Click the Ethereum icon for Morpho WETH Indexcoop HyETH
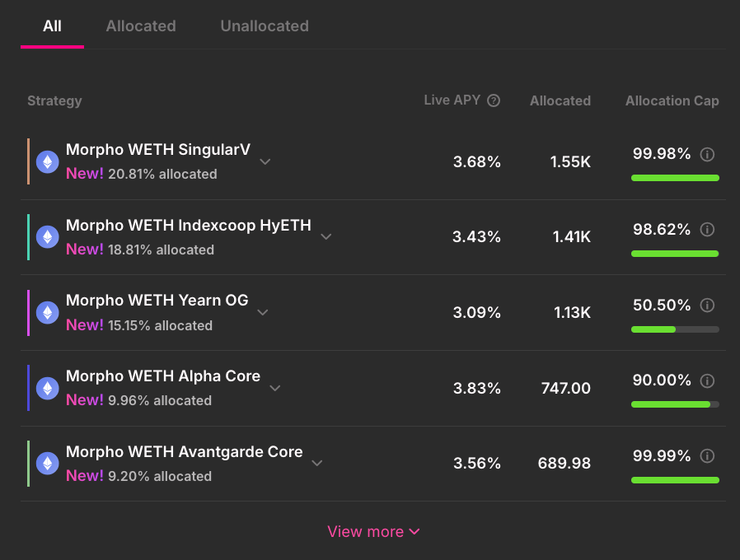This screenshot has height=560, width=740. (x=48, y=237)
